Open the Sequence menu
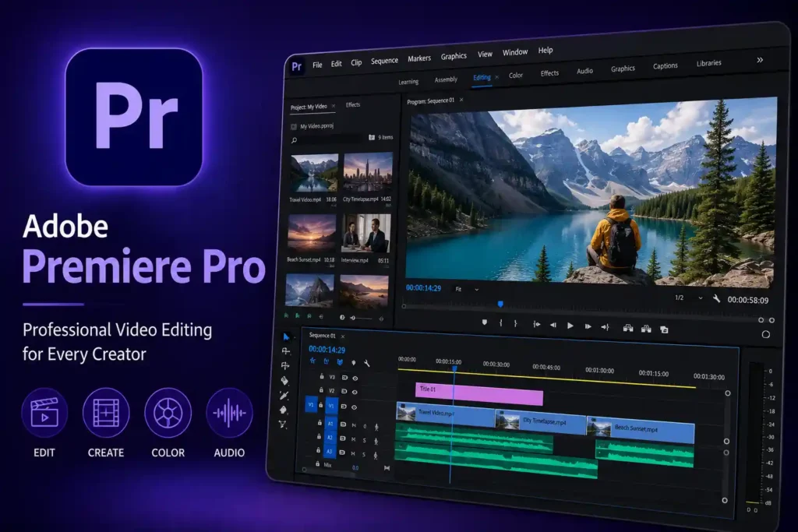Screen dimensions: 798x532 point(384,61)
